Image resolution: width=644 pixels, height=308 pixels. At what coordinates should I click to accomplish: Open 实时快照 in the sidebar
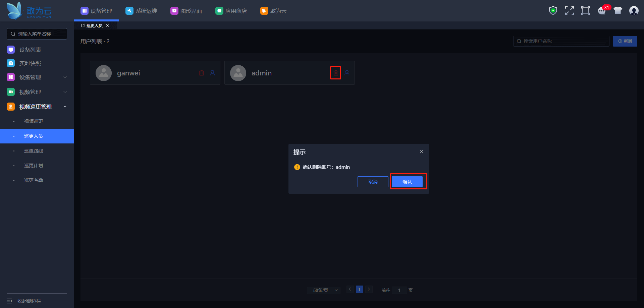[x=30, y=63]
